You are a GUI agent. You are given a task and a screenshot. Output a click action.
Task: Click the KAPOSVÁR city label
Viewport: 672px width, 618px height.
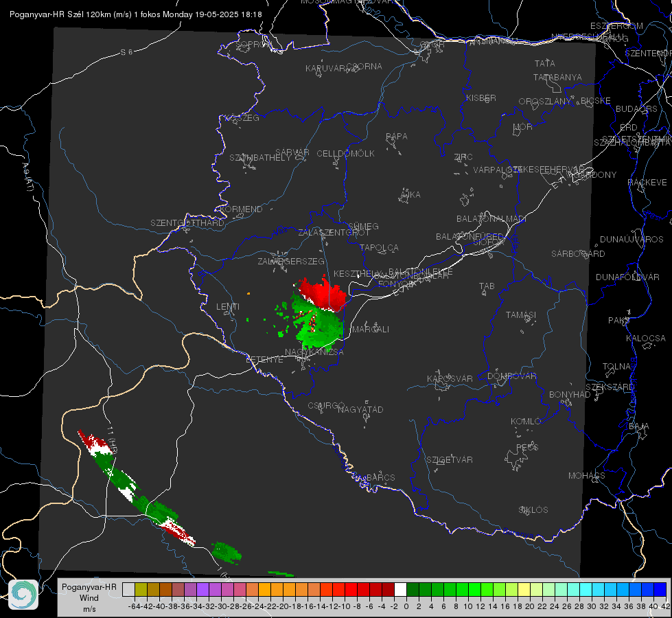pyautogui.click(x=450, y=378)
